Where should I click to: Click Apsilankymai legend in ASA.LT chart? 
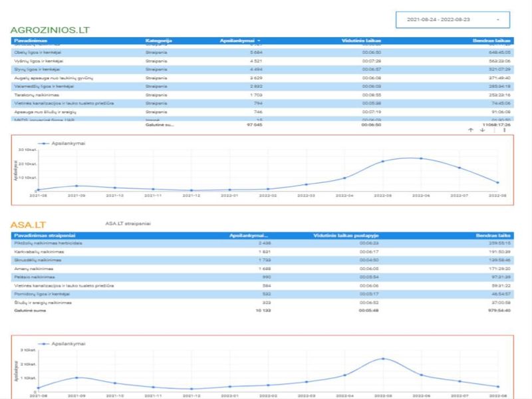click(x=61, y=344)
